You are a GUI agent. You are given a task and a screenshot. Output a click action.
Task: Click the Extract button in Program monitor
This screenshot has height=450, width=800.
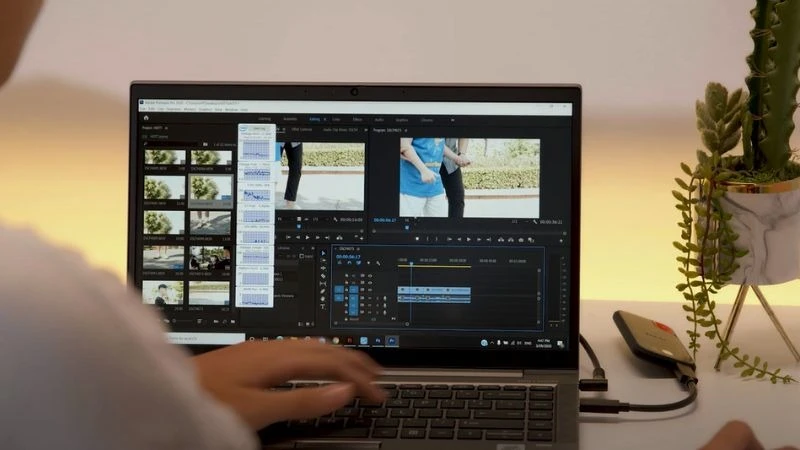[511, 239]
